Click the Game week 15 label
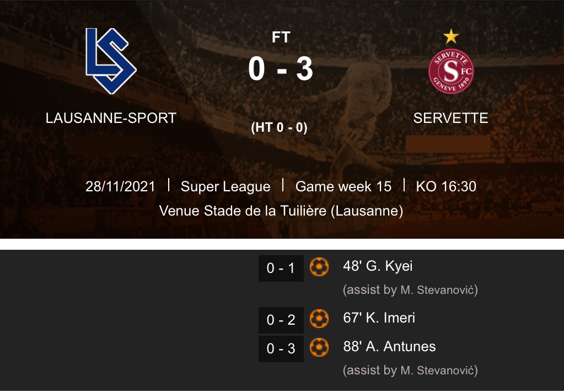Screen dimensions: 564x392 pyautogui.click(x=343, y=186)
